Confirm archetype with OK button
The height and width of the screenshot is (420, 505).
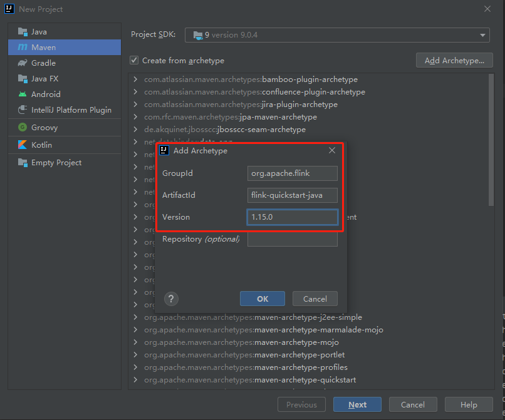[x=263, y=299]
